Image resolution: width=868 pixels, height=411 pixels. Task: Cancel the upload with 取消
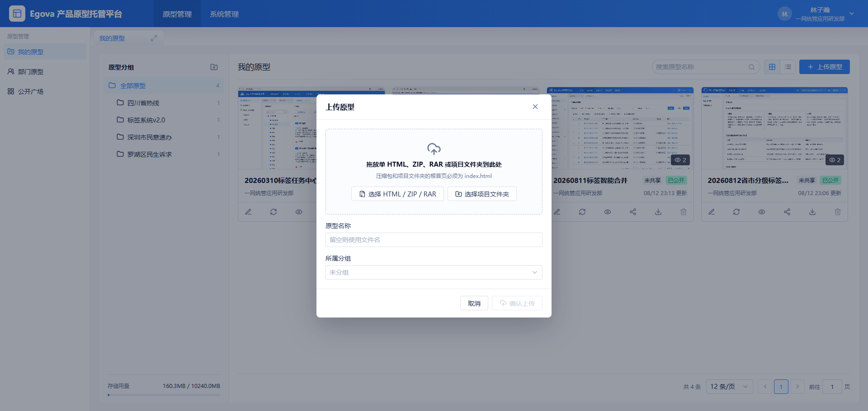click(474, 303)
